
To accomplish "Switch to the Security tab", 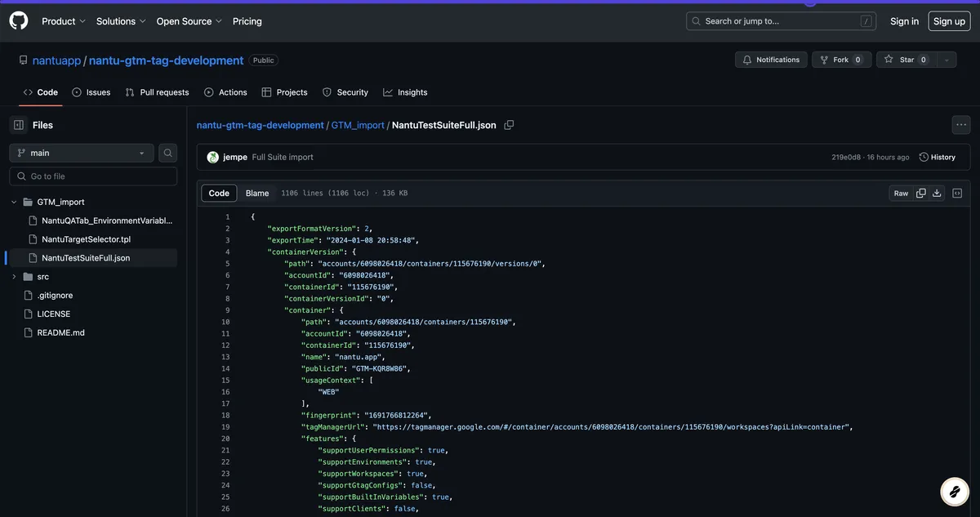I will click(x=345, y=92).
